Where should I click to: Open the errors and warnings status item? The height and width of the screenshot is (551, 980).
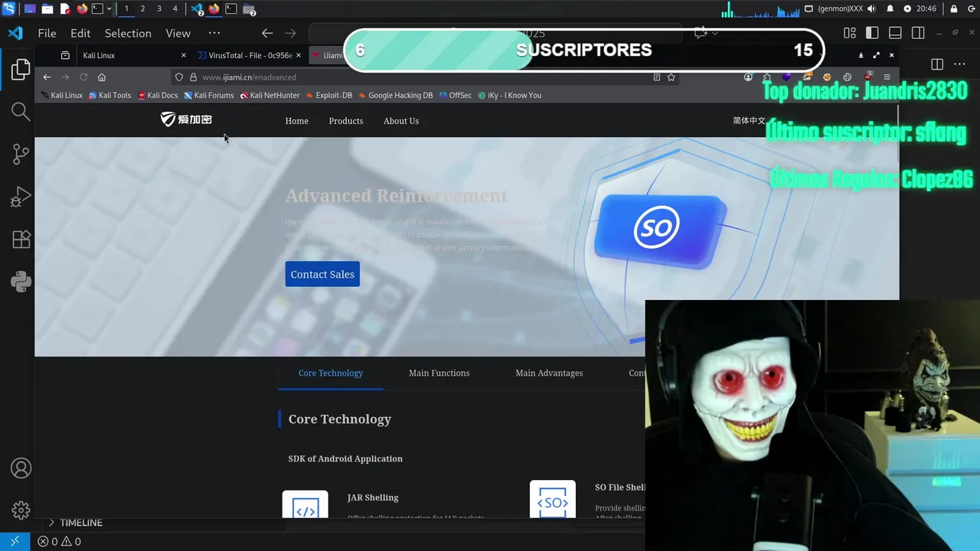pyautogui.click(x=60, y=541)
